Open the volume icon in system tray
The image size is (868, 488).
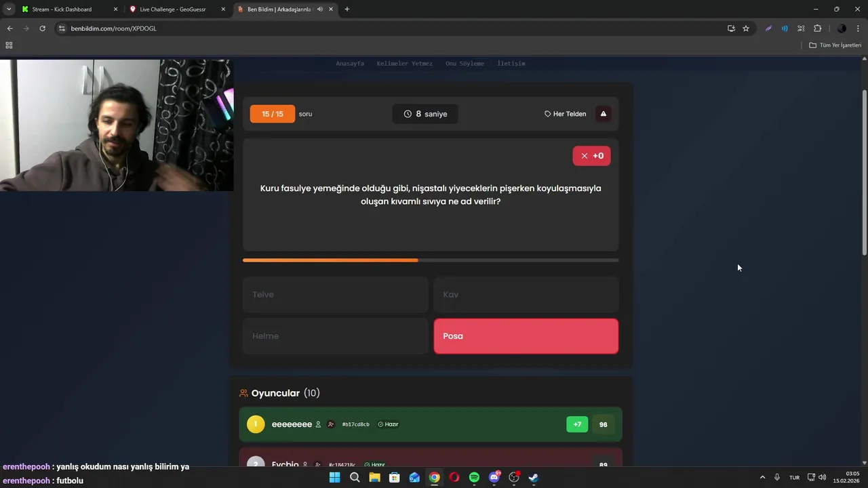pyautogui.click(x=823, y=477)
